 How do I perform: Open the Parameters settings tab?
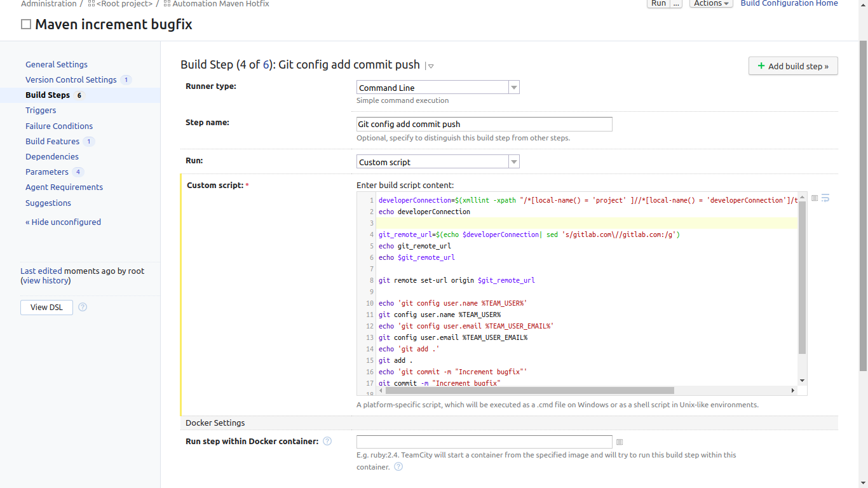pos(47,172)
